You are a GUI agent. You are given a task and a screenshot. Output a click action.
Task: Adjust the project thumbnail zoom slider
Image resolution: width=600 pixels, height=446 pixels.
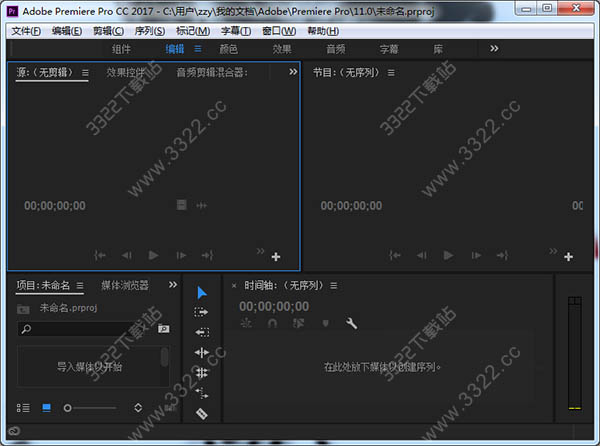coord(90,408)
